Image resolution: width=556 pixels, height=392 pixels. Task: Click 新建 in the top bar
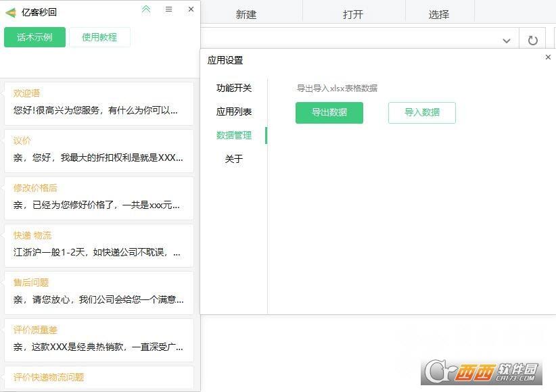(x=246, y=15)
